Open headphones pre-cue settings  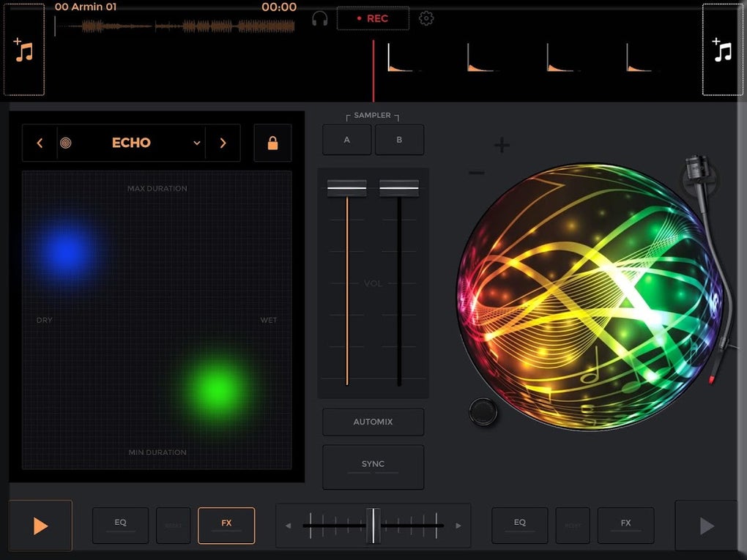click(x=319, y=18)
